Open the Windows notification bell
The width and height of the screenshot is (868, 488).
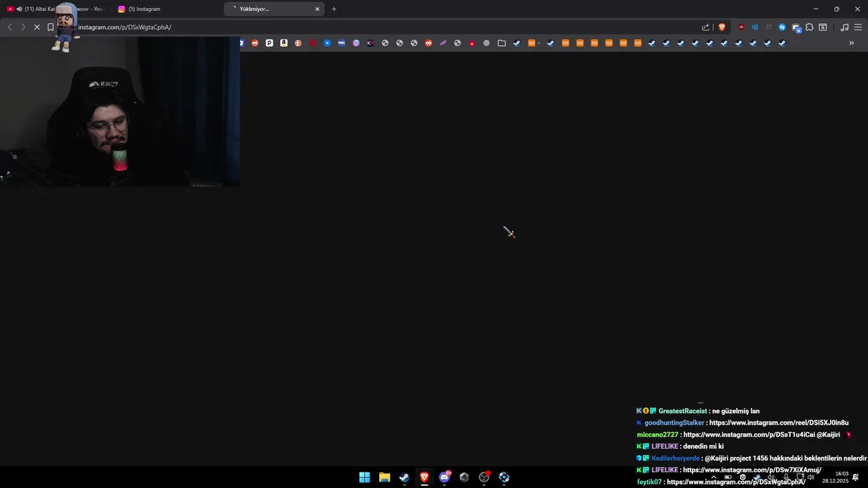856,477
